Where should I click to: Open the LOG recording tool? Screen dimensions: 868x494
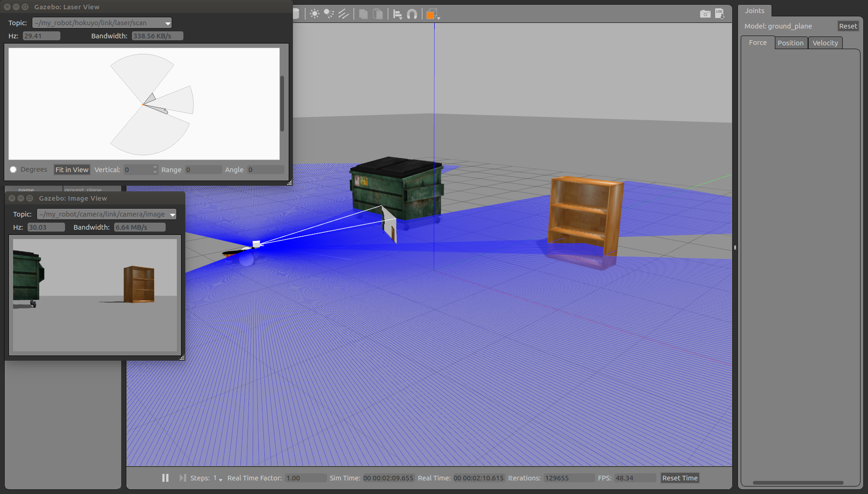pyautogui.click(x=719, y=14)
